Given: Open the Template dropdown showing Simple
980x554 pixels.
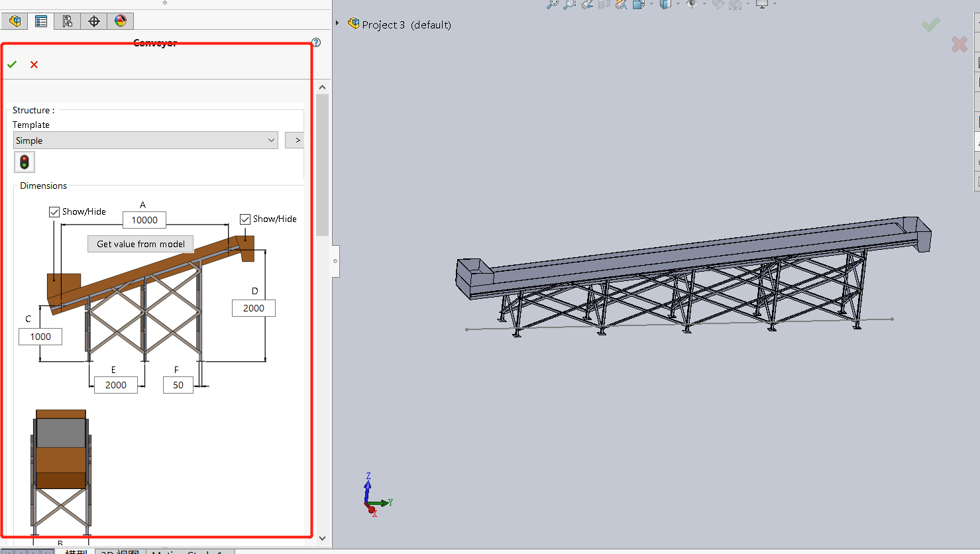Looking at the screenshot, I should (x=146, y=140).
